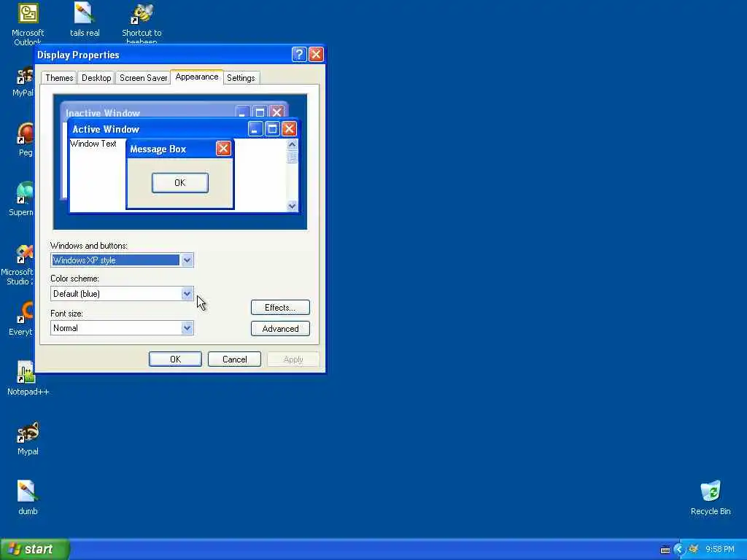The width and height of the screenshot is (747, 560).
Task: Open the Start menu
Action: [x=34, y=549]
